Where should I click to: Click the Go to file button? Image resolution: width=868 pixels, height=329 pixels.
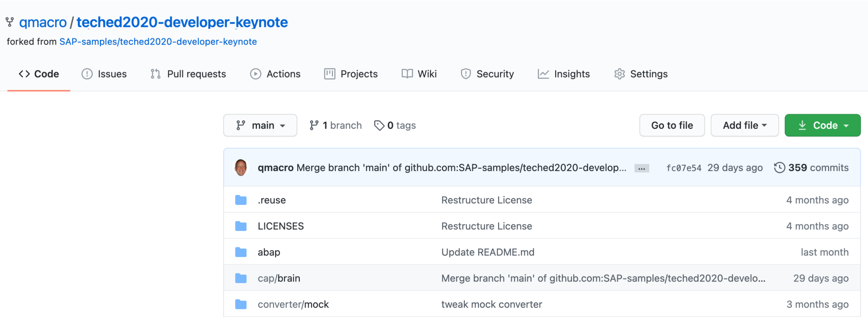point(672,125)
